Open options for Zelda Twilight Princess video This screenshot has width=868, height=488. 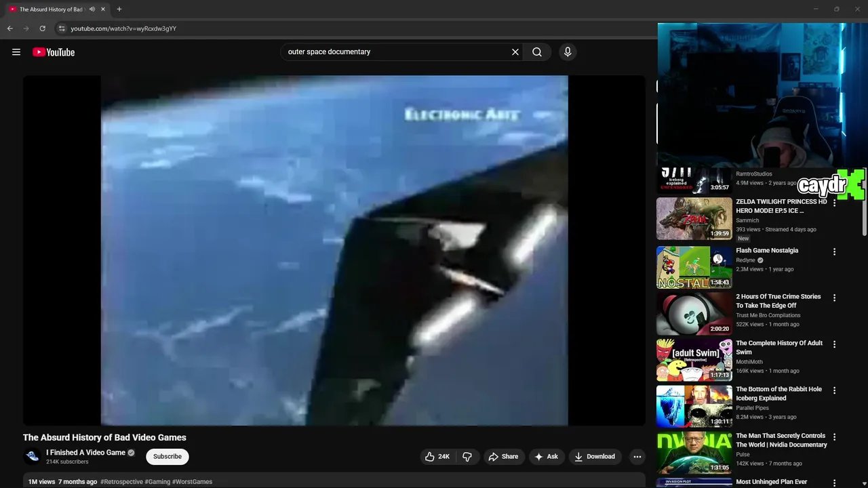click(835, 203)
